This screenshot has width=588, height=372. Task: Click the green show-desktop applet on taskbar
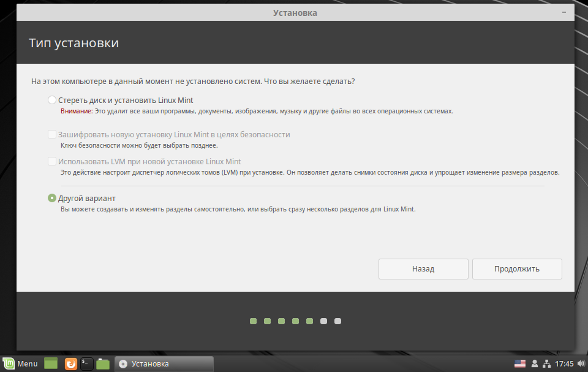tap(50, 363)
